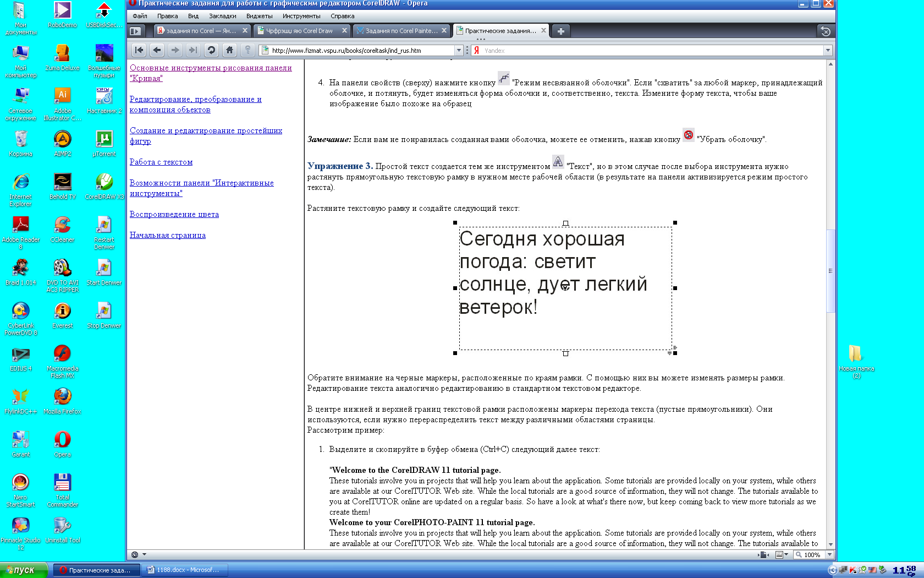Open the Справка menu

pyautogui.click(x=342, y=16)
